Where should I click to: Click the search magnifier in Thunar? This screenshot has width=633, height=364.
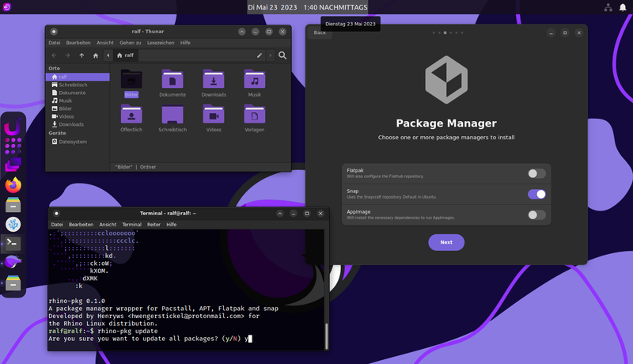282,55
